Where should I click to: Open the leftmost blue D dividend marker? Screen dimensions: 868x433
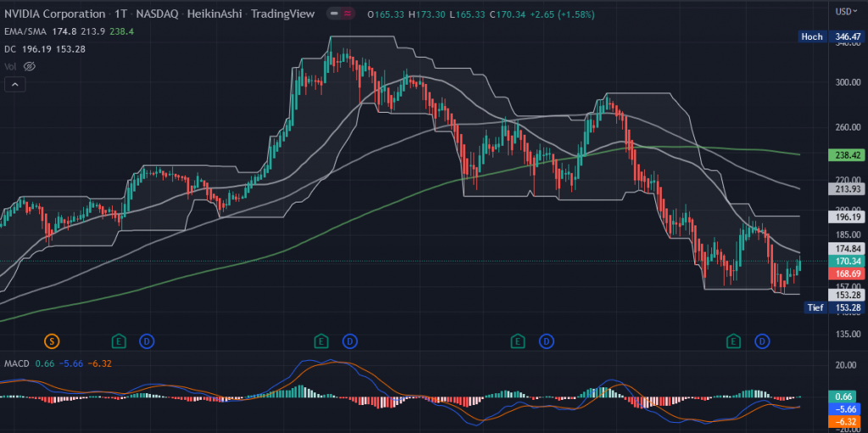point(147,341)
